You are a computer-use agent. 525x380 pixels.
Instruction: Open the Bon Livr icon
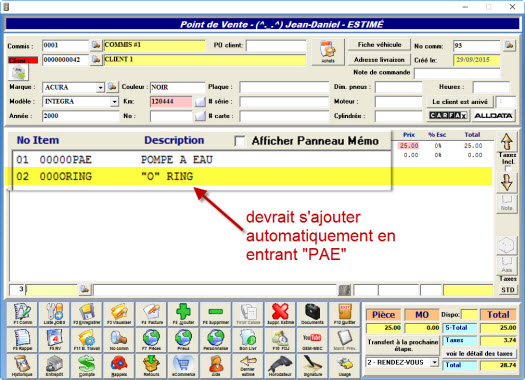click(x=248, y=340)
